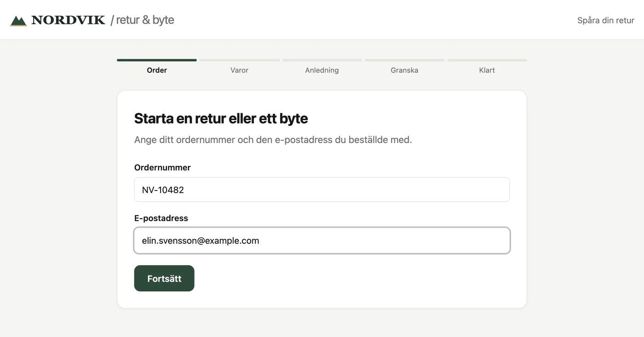The image size is (644, 337).
Task: Select the Anledning step
Action: pos(322,67)
